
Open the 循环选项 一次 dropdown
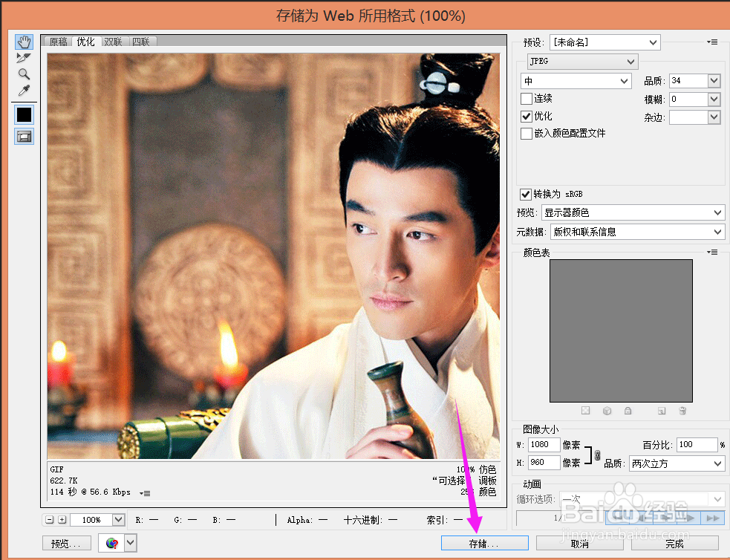pos(642,500)
